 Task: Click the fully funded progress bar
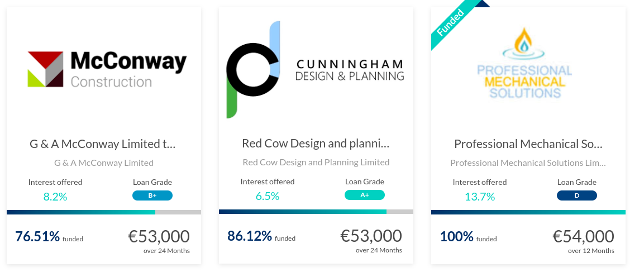pos(528,212)
